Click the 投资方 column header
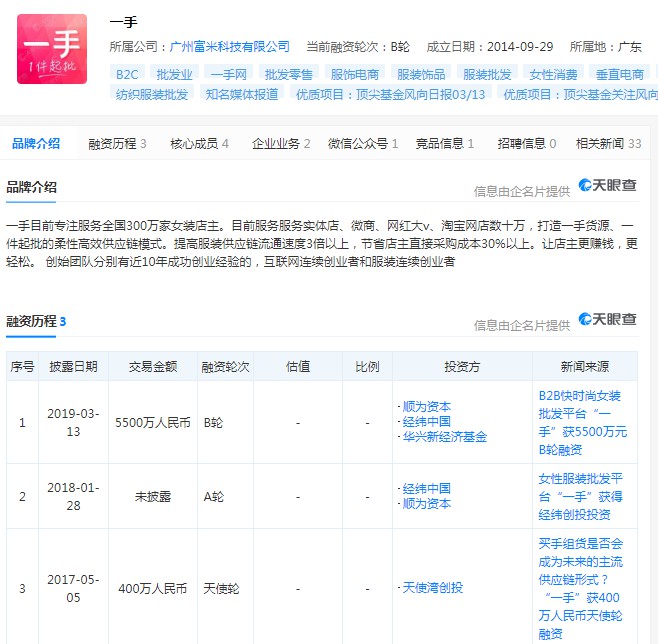Screen dimensions: 658x644 click(462, 366)
